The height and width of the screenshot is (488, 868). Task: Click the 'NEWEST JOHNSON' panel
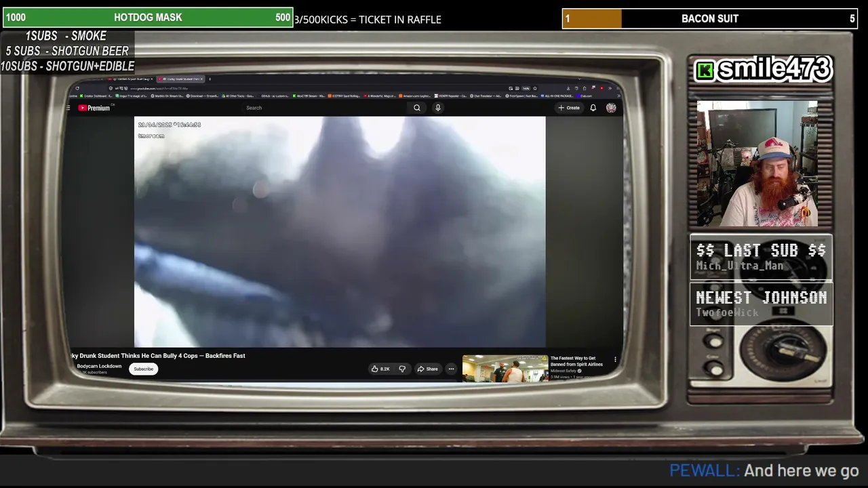point(761,304)
